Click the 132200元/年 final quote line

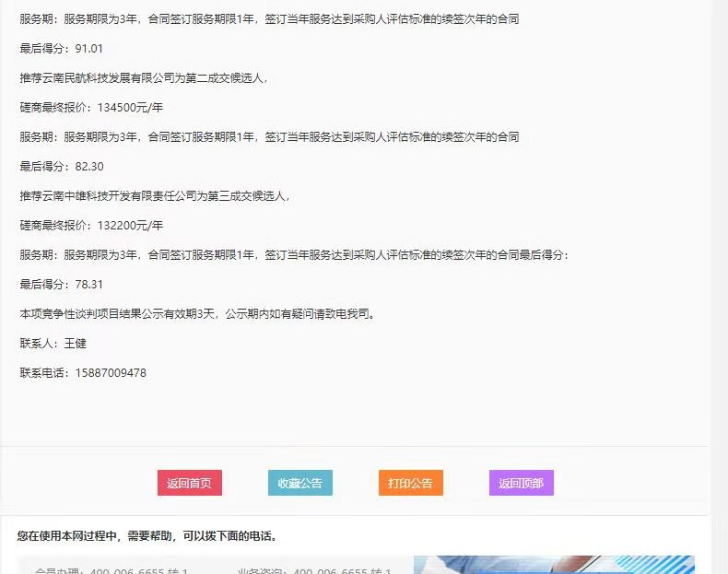(x=91, y=226)
